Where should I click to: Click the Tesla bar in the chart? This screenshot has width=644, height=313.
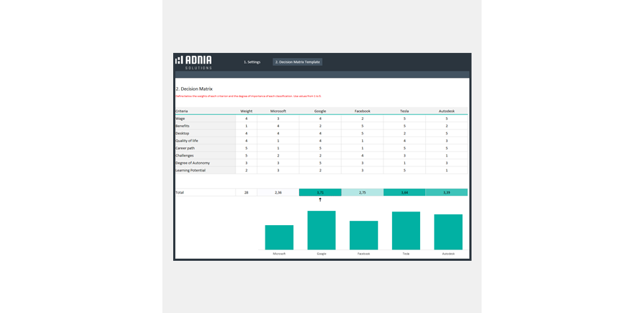[406, 230]
